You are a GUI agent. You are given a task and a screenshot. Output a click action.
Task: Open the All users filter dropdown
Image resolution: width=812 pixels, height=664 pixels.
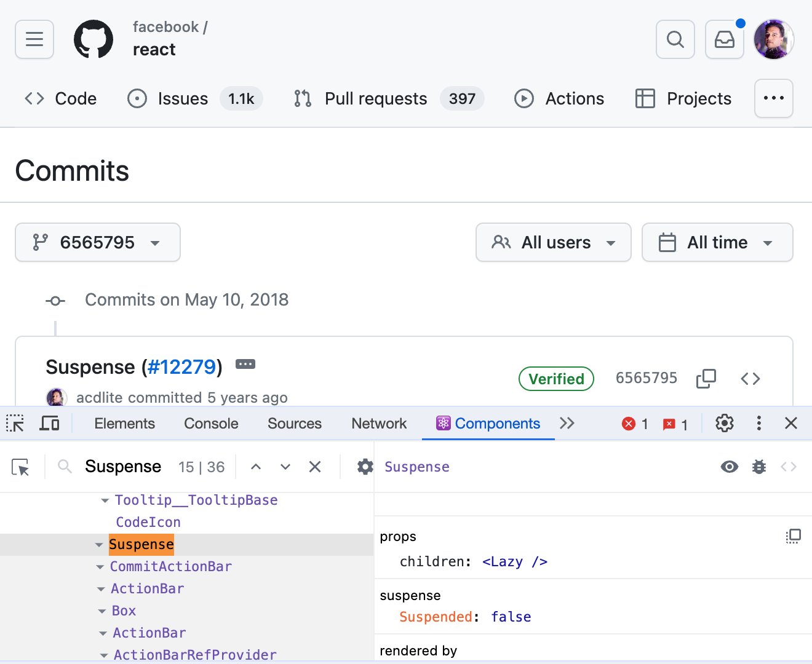(x=554, y=242)
